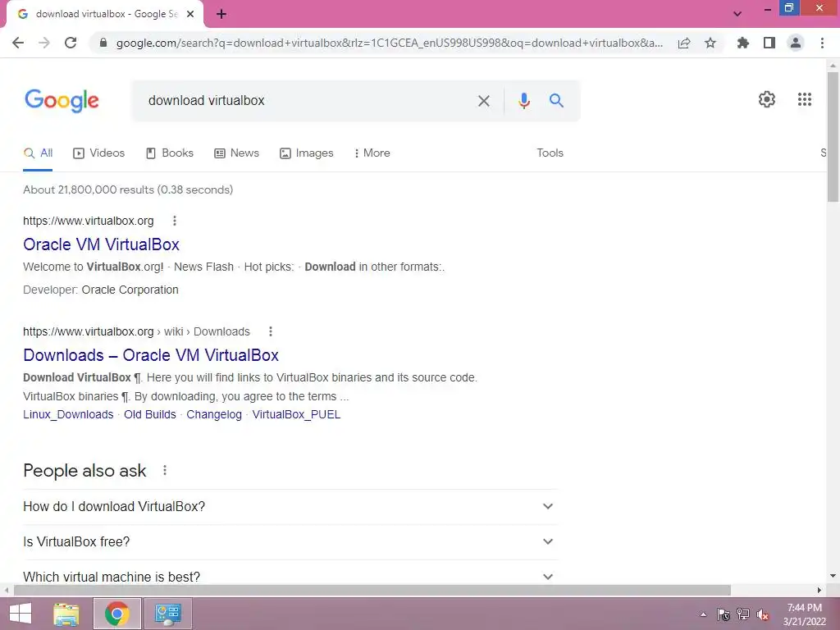Open a new tab with plus button
This screenshot has width=840, height=630.
coord(221,14)
